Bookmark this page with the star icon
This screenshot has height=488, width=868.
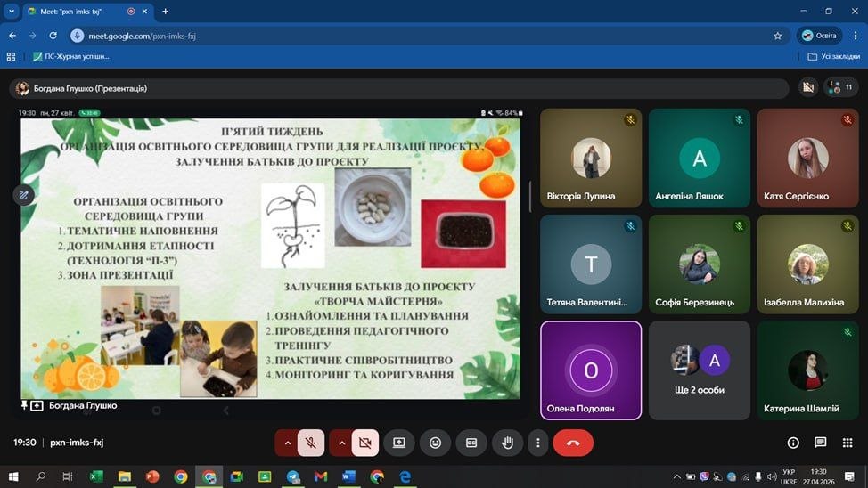777,36
